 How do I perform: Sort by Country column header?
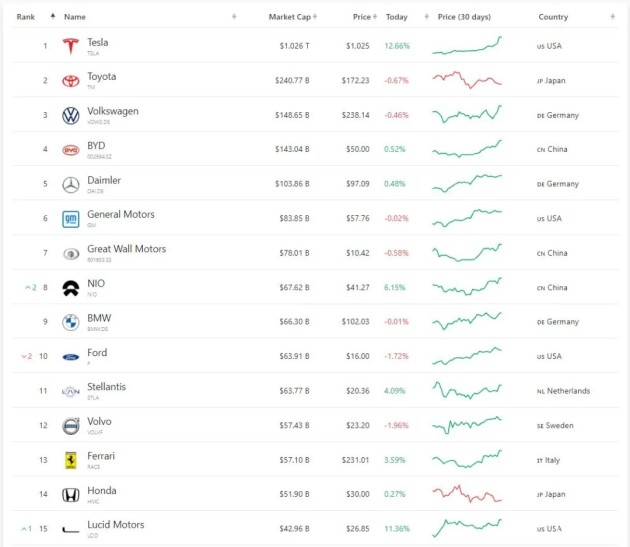click(x=553, y=17)
